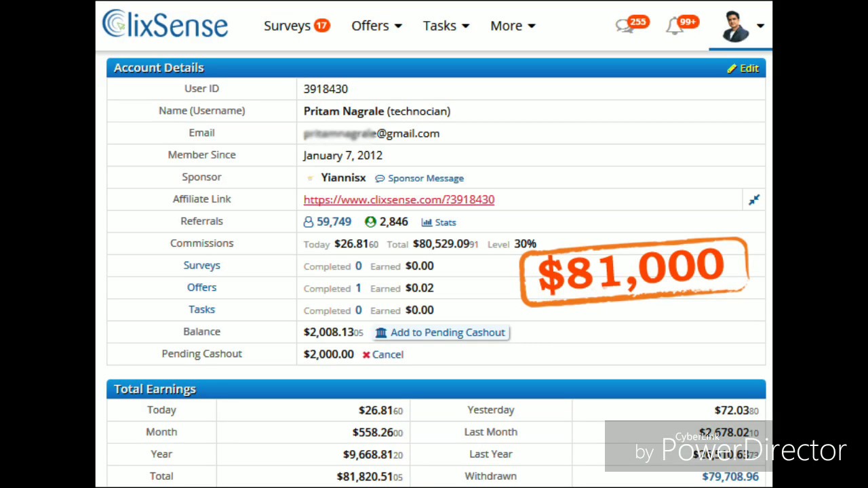Open the Tasks row link
Image resolution: width=868 pixels, height=488 pixels.
[201, 309]
